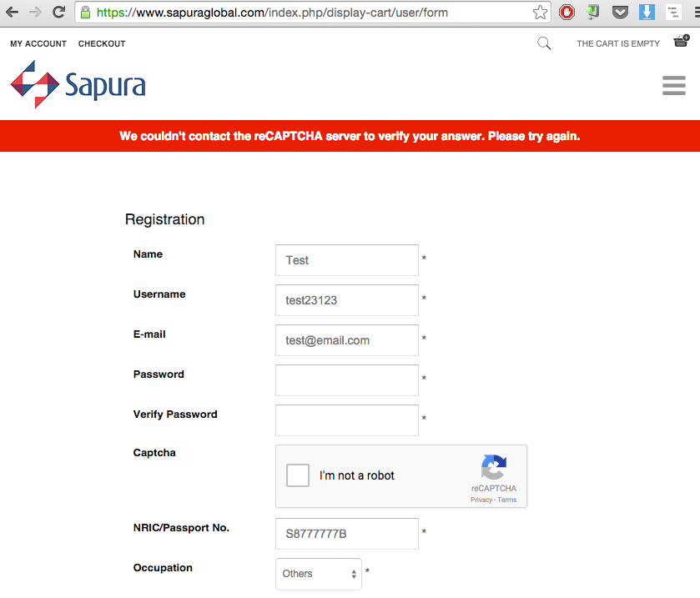Open the reCAPTCHA Privacy link

pos(481,500)
